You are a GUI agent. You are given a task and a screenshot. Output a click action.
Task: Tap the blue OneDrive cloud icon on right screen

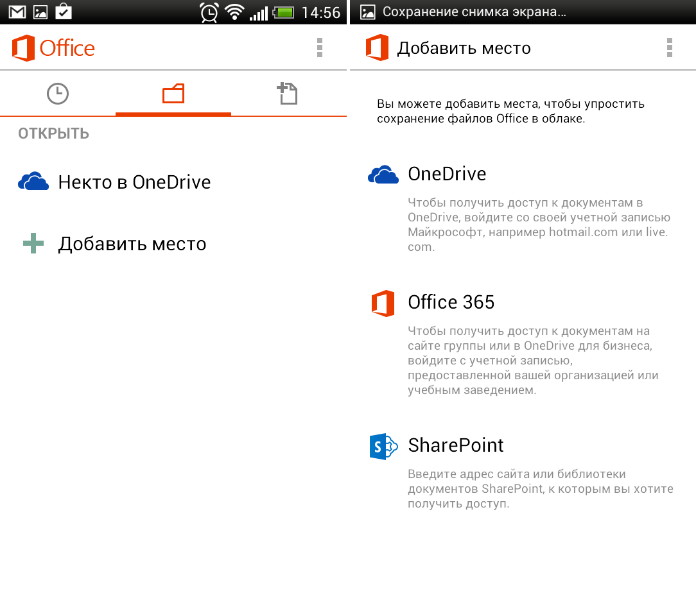click(x=383, y=175)
